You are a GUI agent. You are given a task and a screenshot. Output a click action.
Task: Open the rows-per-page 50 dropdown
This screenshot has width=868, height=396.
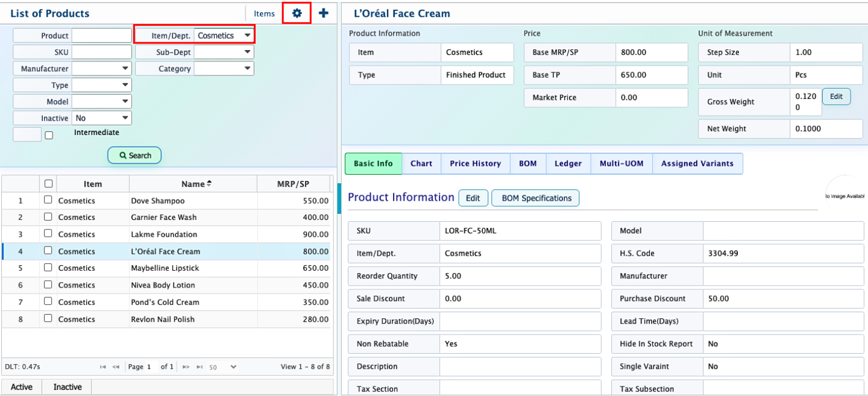[222, 366]
